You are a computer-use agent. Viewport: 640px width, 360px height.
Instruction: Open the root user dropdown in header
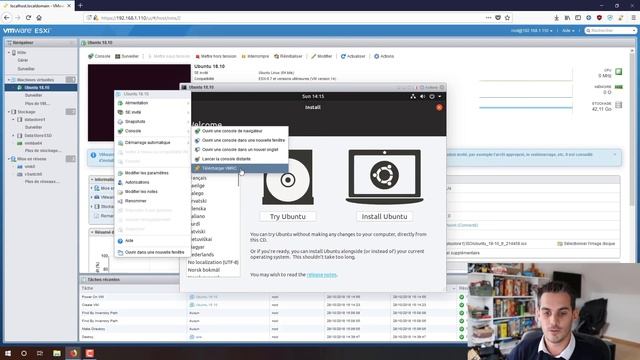pyautogui.click(x=531, y=31)
